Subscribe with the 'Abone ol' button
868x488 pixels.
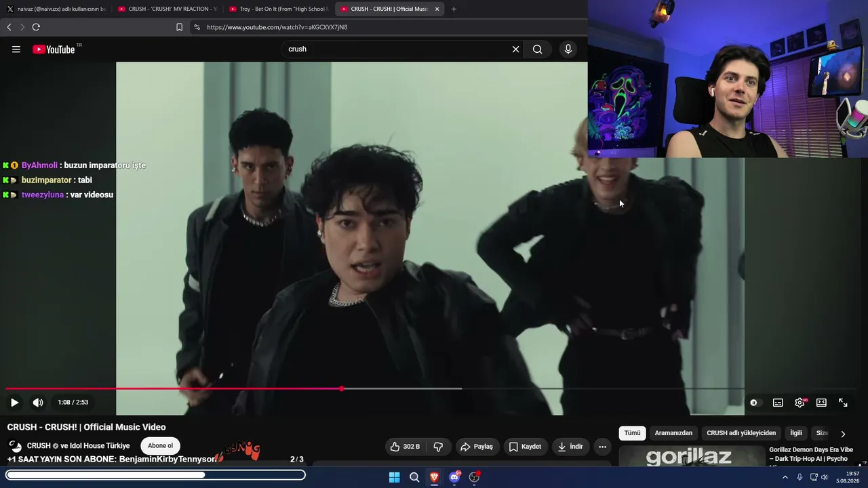click(161, 446)
